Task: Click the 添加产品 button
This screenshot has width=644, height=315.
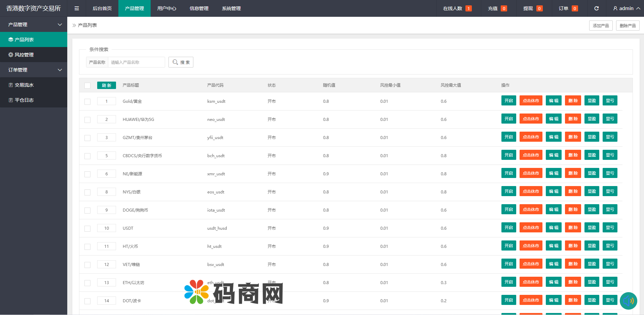Action: tap(601, 26)
